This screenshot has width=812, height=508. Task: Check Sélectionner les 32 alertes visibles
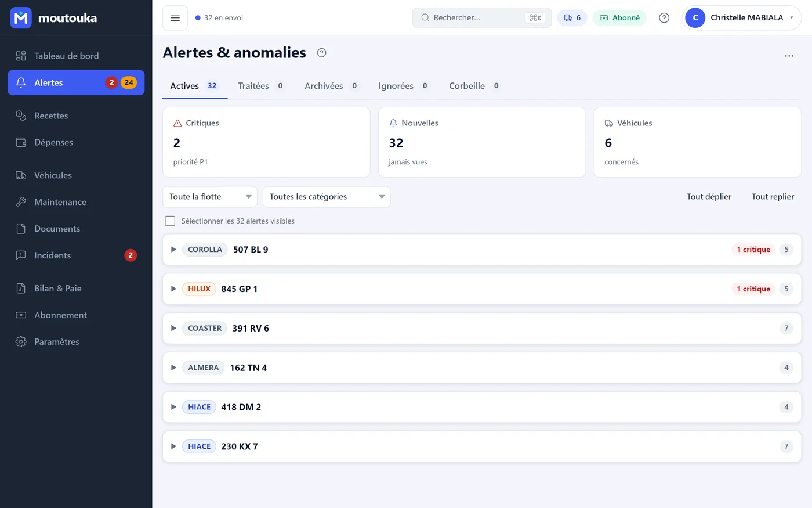[x=170, y=221]
